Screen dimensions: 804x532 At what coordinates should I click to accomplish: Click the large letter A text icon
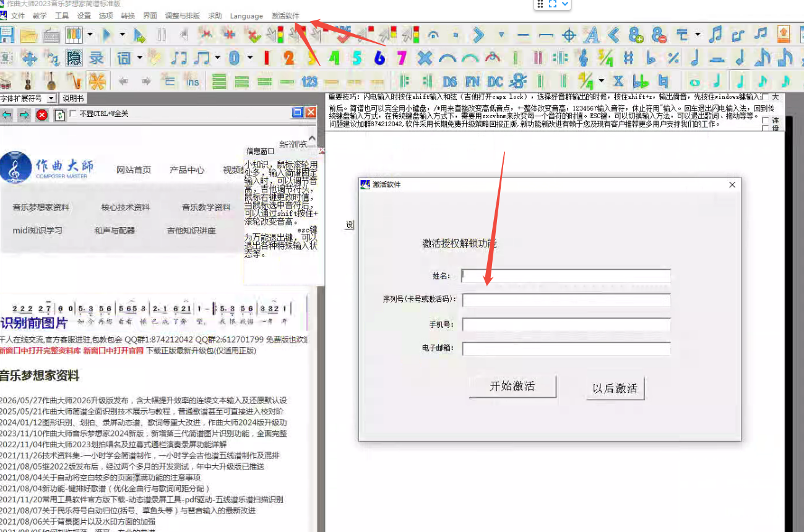pyautogui.click(x=592, y=35)
